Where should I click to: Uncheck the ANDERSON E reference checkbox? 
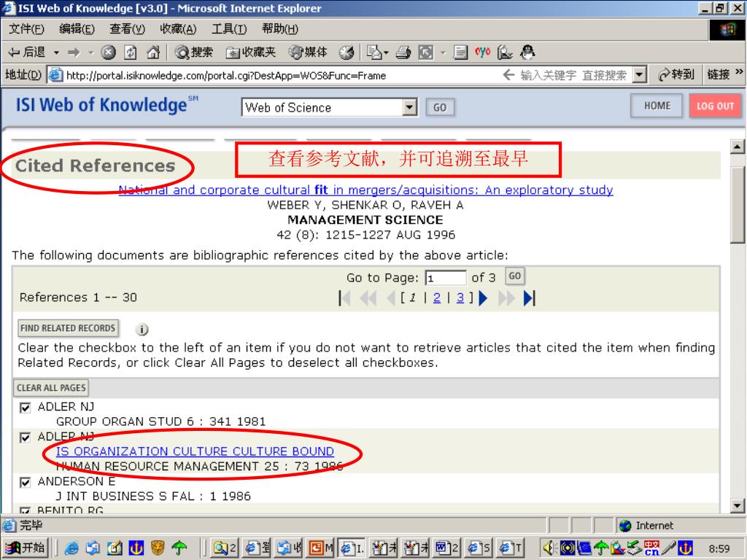[26, 483]
